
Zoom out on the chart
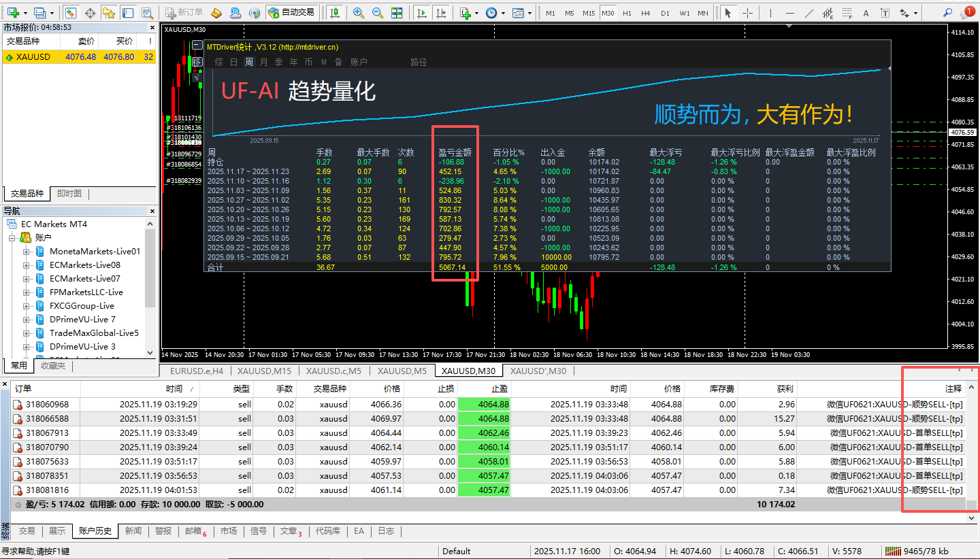(376, 12)
